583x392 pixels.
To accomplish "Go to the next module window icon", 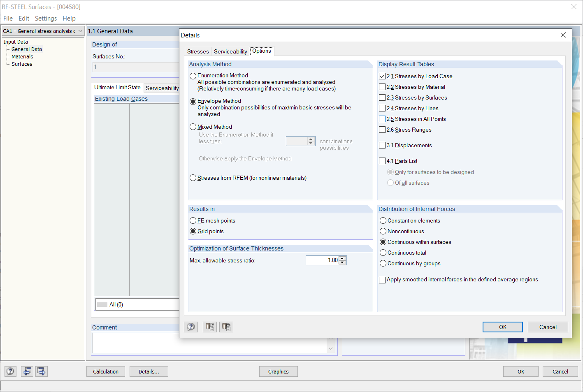I will (42, 371).
